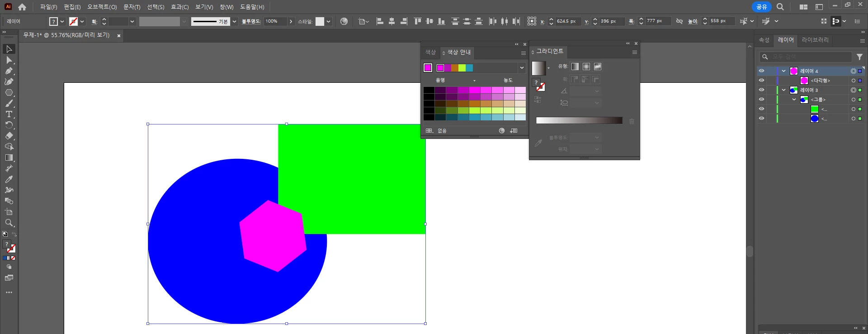The width and height of the screenshot is (868, 334).
Task: Select the Ellipse shape tool
Action: [9, 93]
